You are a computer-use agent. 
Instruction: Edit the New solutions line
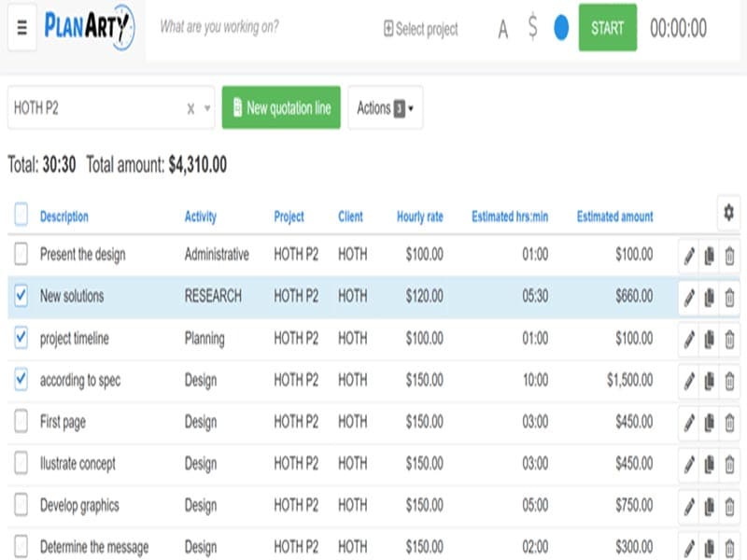pyautogui.click(x=689, y=298)
